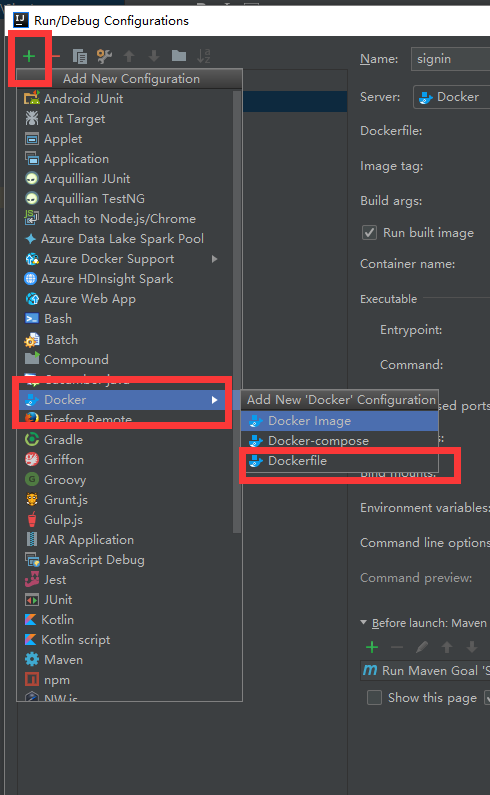Open the wrench Edit Defaults icon
The width and height of the screenshot is (490, 795).
click(104, 56)
